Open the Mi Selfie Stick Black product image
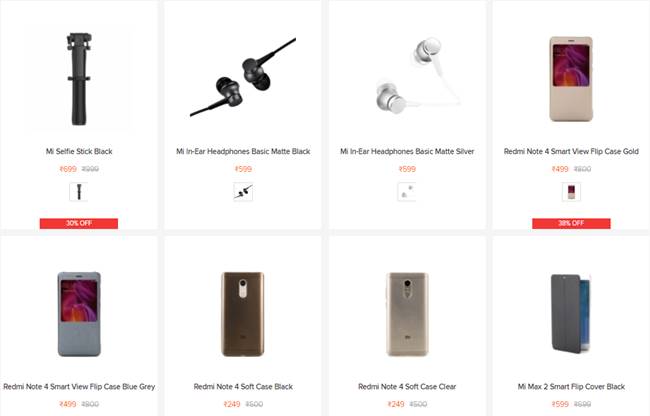650x416 pixels. pos(79,79)
